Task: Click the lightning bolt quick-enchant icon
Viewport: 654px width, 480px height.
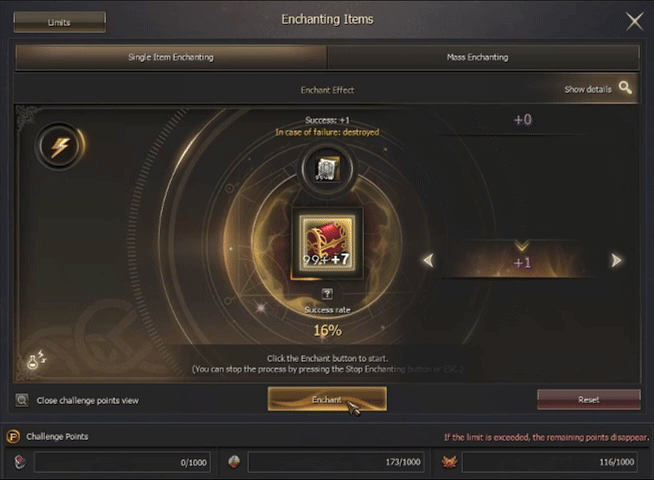Action: coord(60,146)
